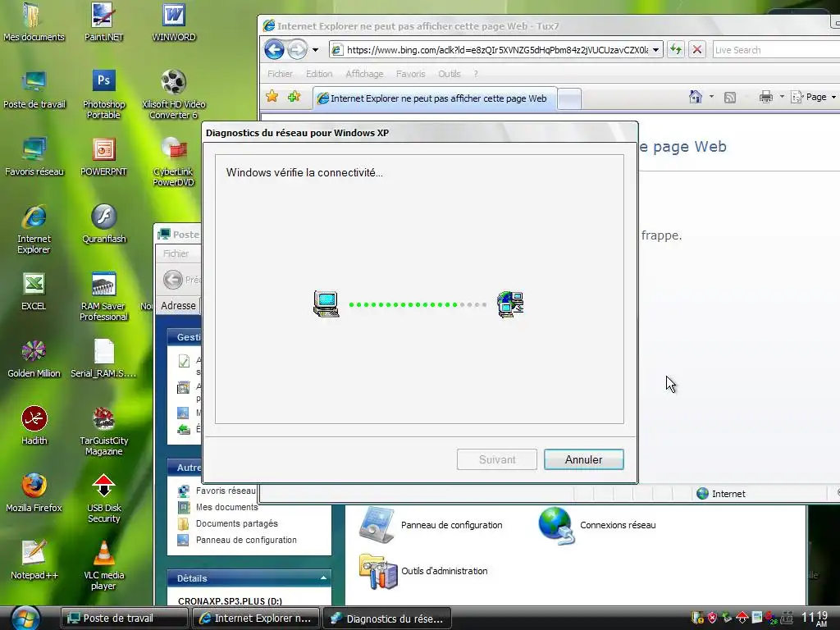Viewport: 840px width, 630px height.
Task: Open the Affichage menu in Internet Explorer
Action: (x=364, y=74)
